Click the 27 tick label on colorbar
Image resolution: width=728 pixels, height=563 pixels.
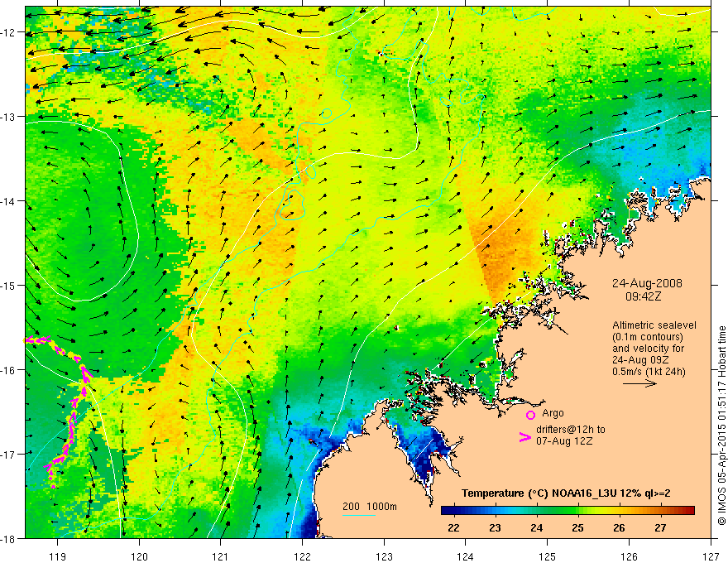click(661, 527)
